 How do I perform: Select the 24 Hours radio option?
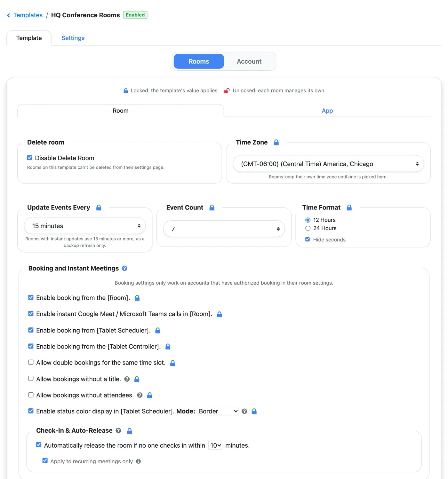click(308, 228)
